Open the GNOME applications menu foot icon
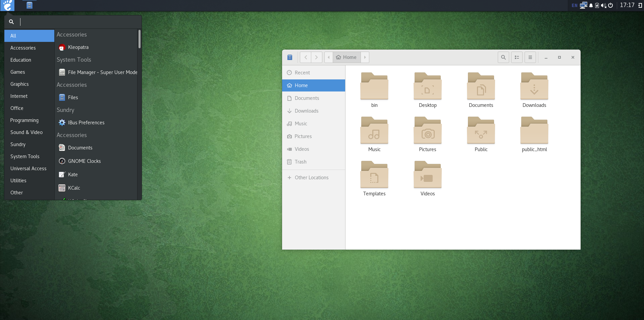This screenshot has height=320, width=644. tap(7, 5)
